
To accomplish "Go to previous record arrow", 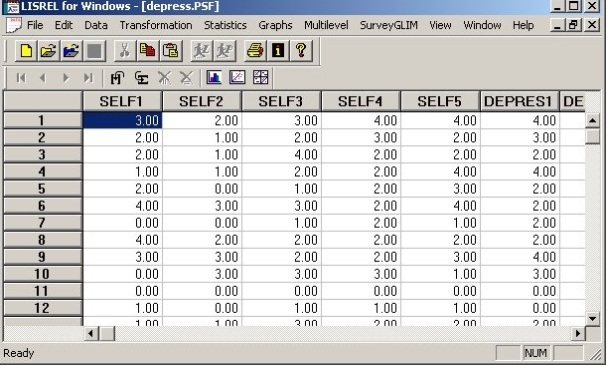I will point(43,78).
